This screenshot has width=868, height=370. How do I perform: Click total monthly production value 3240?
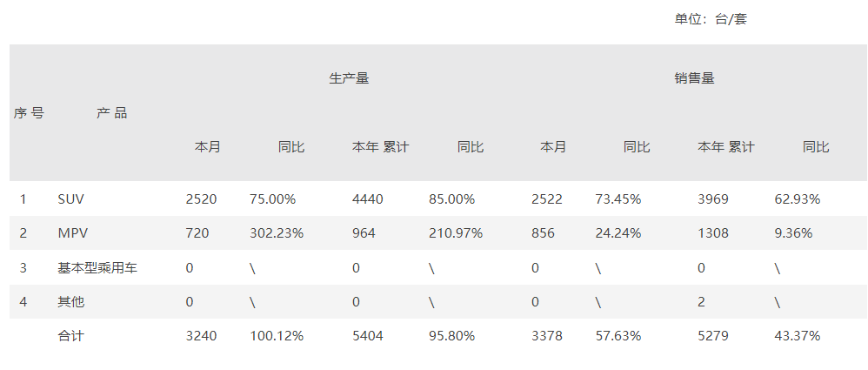click(201, 335)
